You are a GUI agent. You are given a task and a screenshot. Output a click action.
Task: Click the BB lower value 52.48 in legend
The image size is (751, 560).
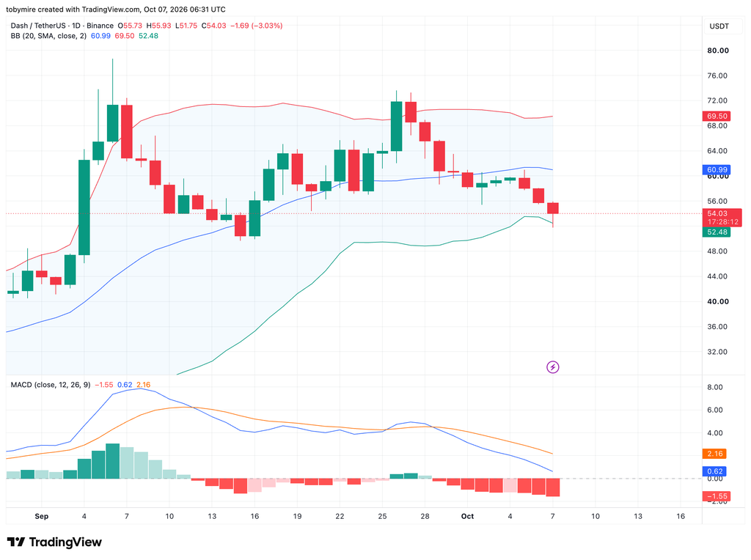point(148,36)
